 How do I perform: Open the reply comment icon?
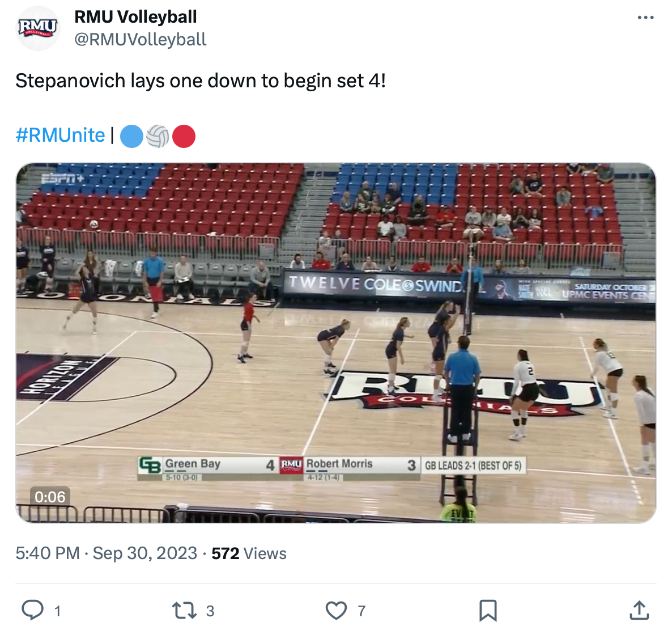click(32, 610)
